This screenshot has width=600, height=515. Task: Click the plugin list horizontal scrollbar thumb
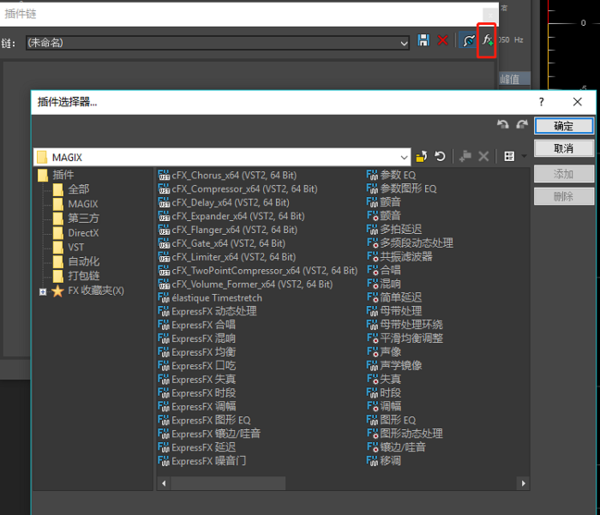pyautogui.click(x=228, y=484)
